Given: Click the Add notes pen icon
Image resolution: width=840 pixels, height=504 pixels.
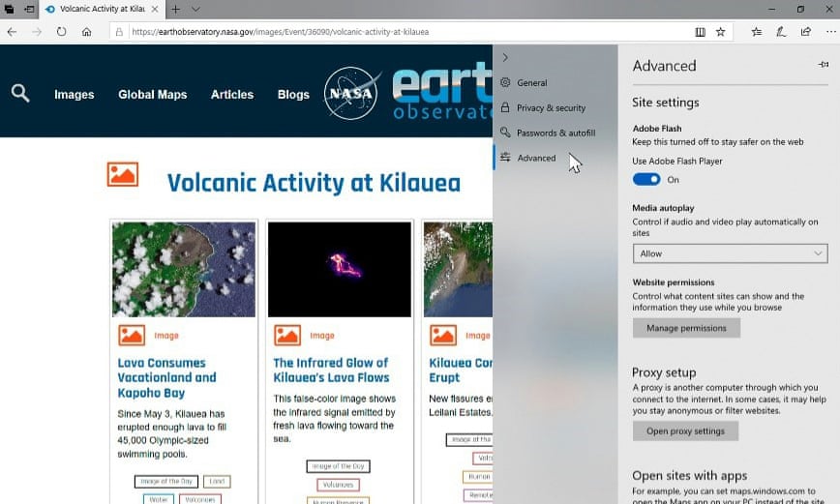Looking at the screenshot, I should click(x=781, y=32).
